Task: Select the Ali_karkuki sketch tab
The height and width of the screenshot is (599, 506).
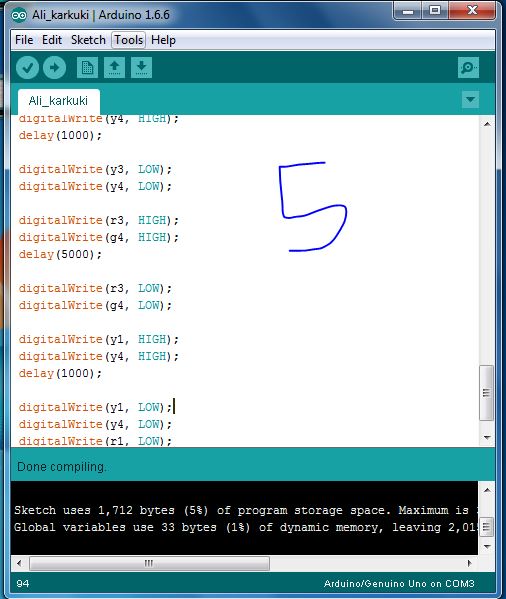Action: click(x=58, y=101)
